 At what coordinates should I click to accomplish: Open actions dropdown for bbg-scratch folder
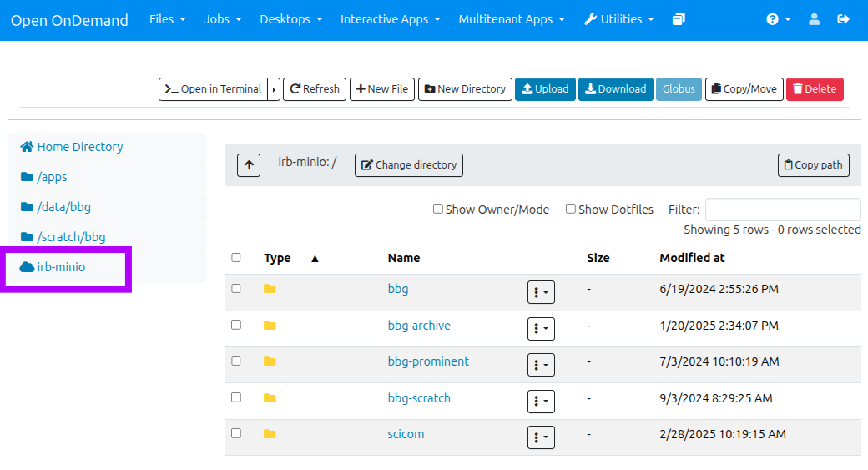pyautogui.click(x=541, y=402)
